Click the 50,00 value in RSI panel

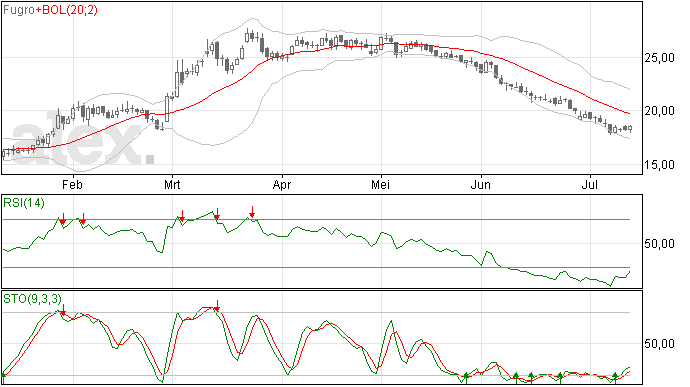click(x=660, y=244)
